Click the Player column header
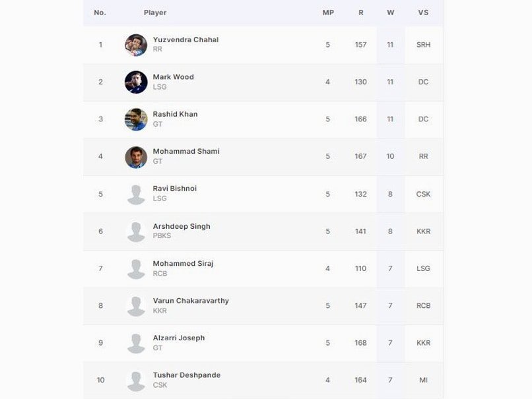Screen dimensions: 532x399 [155, 13]
